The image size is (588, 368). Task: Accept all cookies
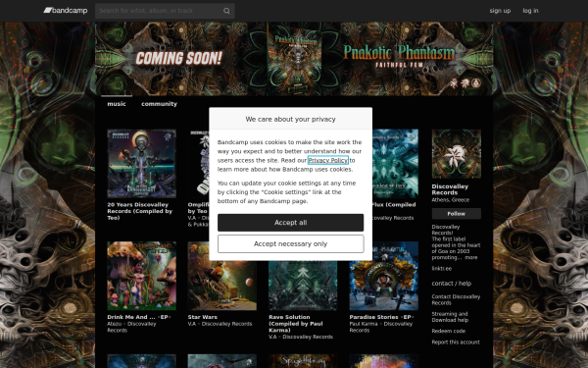pos(291,223)
